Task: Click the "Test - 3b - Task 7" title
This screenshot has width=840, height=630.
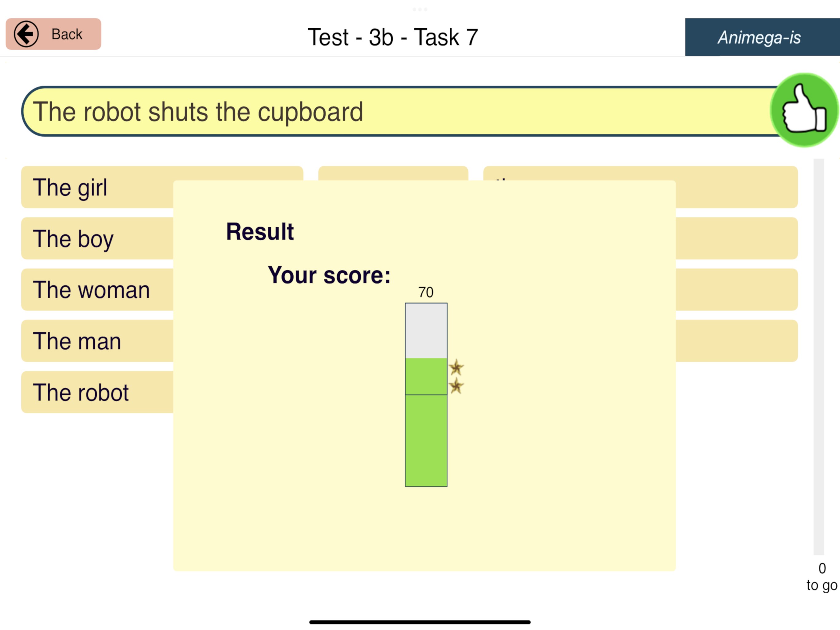Action: coord(393,37)
